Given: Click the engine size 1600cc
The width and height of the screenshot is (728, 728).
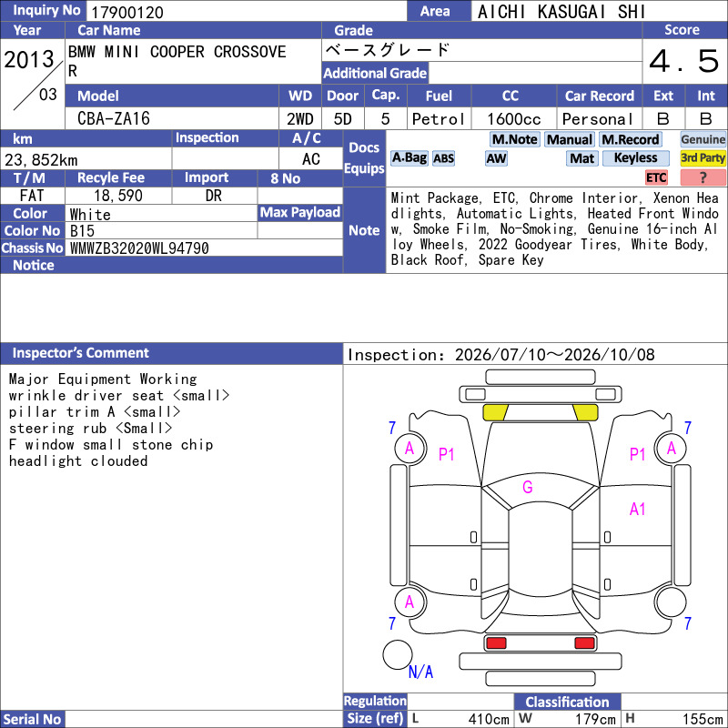Looking at the screenshot, I should [513, 119].
